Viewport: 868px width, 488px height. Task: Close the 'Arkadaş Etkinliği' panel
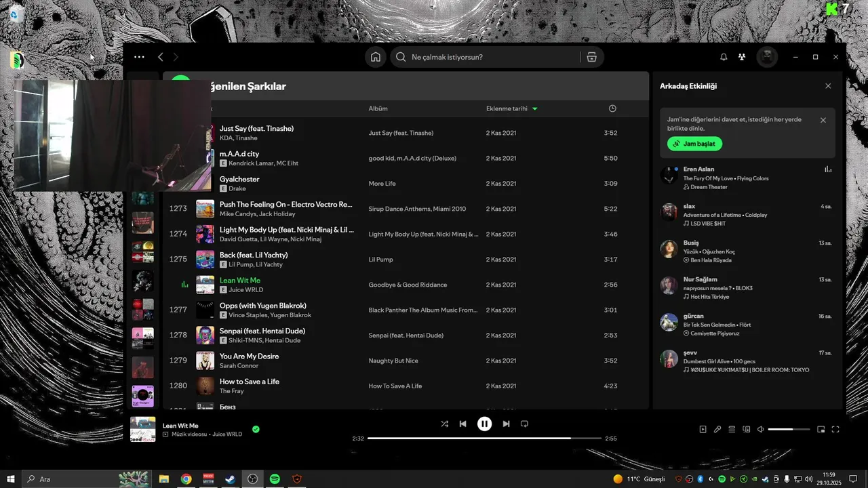coord(828,86)
